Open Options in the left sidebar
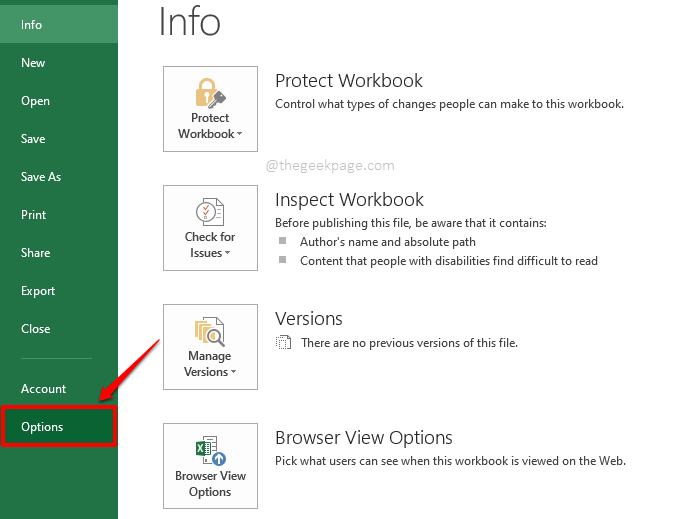Viewport: 685px width, 519px height. click(42, 427)
